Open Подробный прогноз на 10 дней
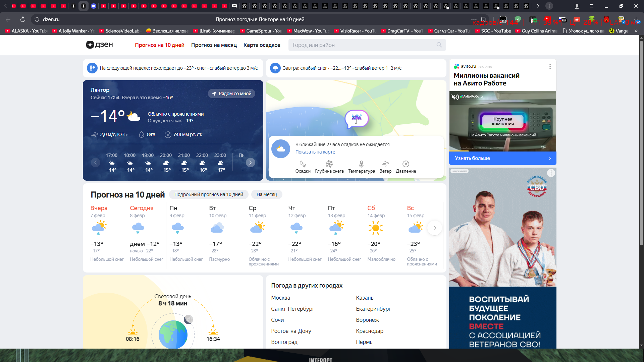Image resolution: width=644 pixels, height=362 pixels. (x=208, y=194)
